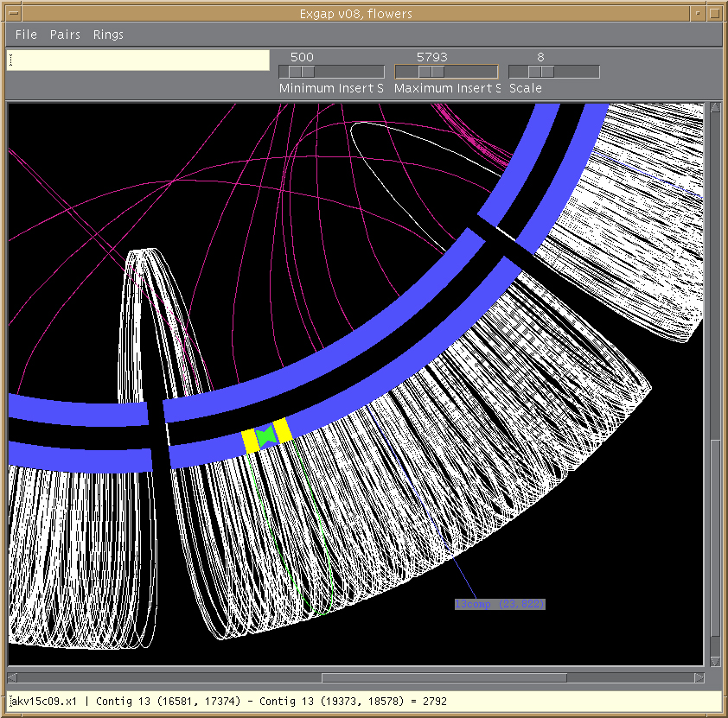The height and width of the screenshot is (718, 728).
Task: Click the pale yellow text entry field
Action: (x=137, y=60)
